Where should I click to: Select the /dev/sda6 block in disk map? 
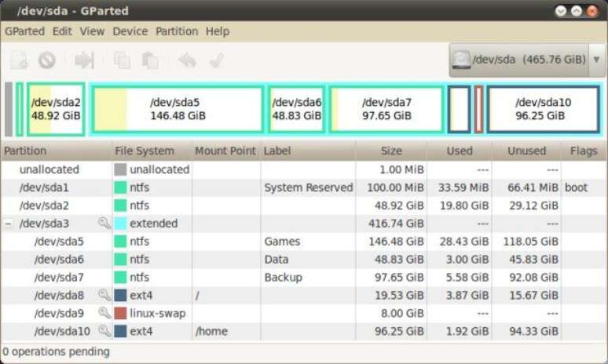coord(297,109)
